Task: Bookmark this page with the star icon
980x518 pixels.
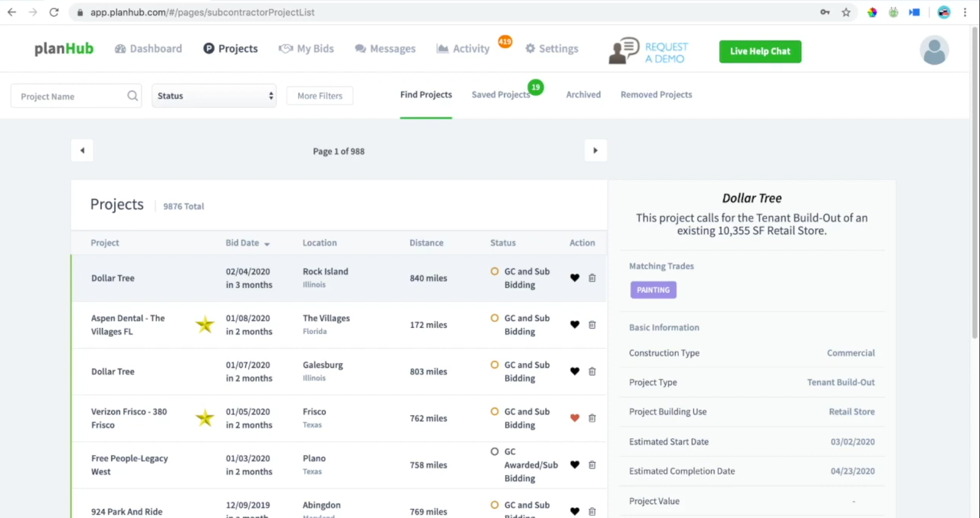Action: pyautogui.click(x=846, y=12)
